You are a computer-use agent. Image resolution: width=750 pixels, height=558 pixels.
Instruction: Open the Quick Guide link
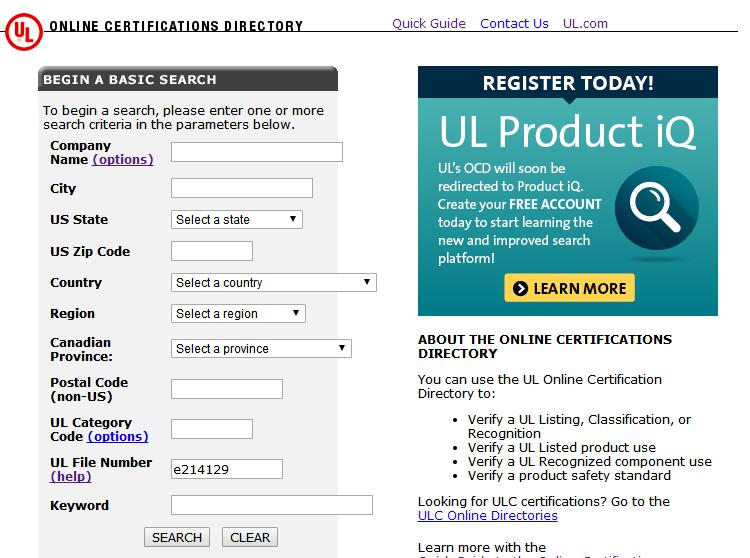tap(428, 23)
